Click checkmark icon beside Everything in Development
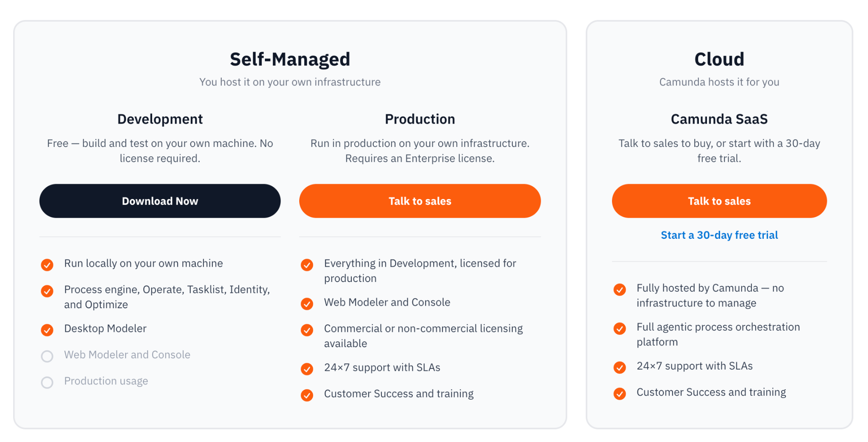This screenshot has width=868, height=442. (x=307, y=265)
